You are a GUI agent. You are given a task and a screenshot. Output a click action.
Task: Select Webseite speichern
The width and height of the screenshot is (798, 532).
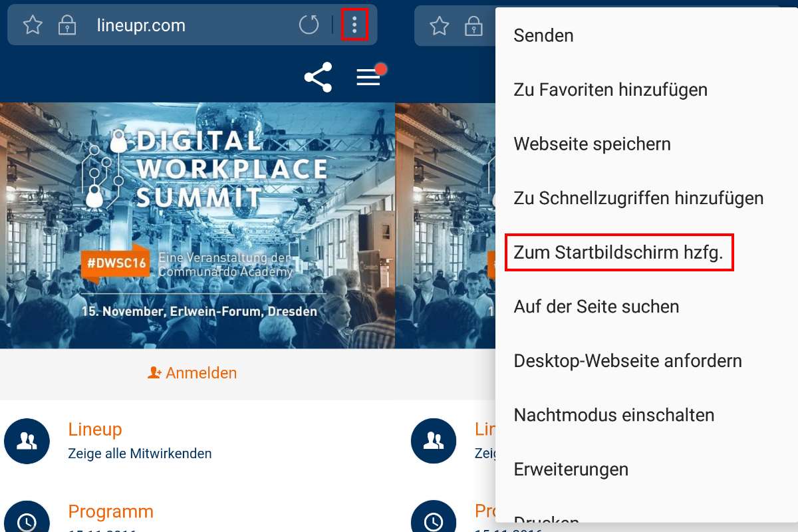(592, 144)
